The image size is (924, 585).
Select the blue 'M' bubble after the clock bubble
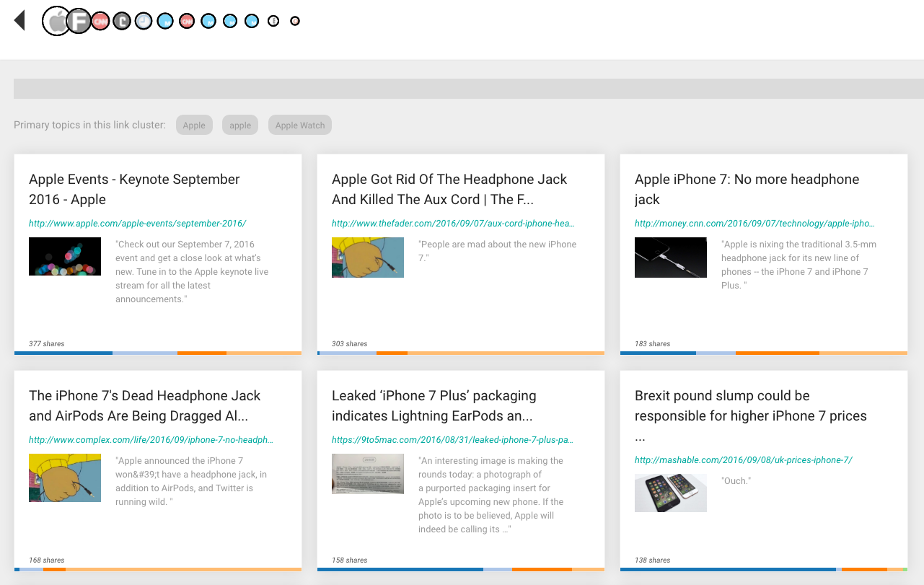coord(165,22)
